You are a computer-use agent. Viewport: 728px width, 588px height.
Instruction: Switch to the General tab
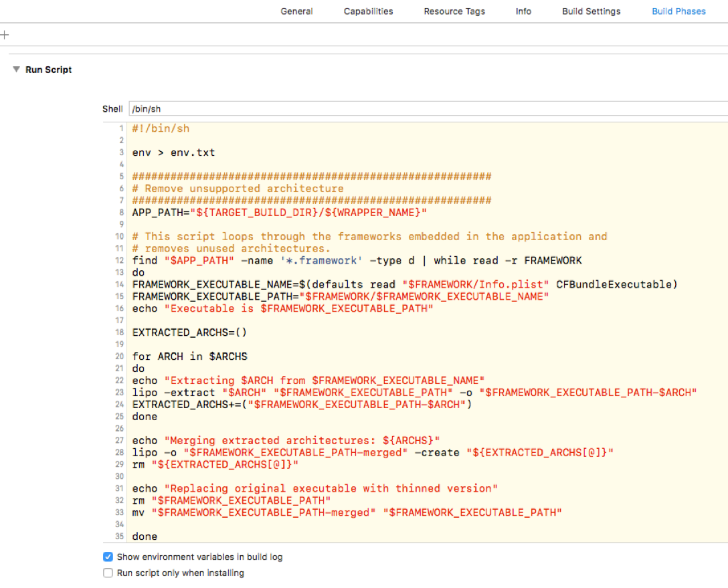click(296, 11)
